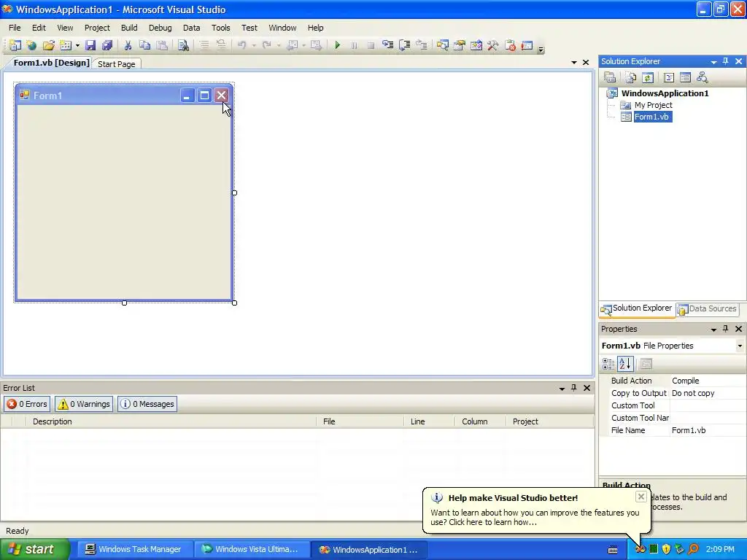Select My Project in Solution Explorer

653,105
